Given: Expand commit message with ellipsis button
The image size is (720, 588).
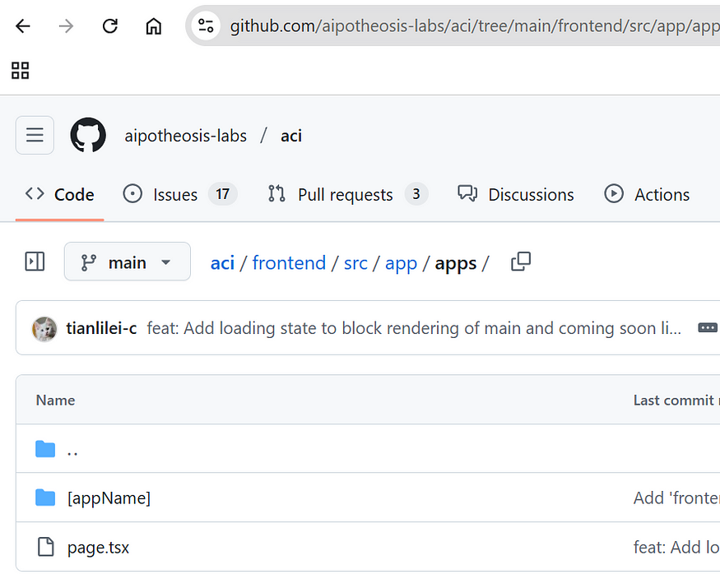Looking at the screenshot, I should 707,328.
